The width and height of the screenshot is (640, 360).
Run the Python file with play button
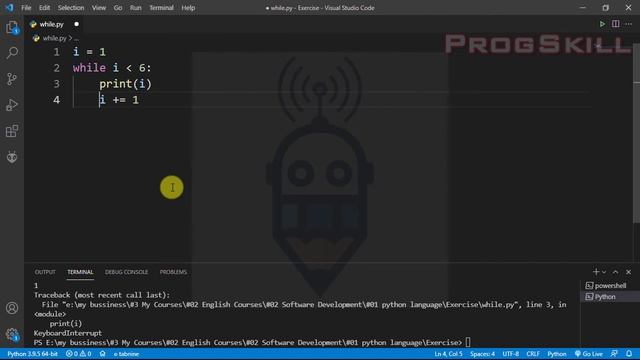point(602,24)
